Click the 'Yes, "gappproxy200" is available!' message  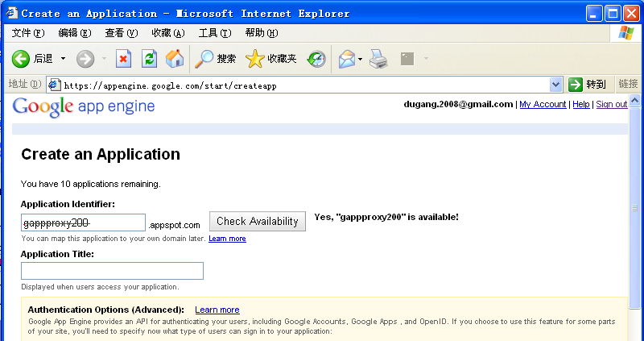click(386, 217)
